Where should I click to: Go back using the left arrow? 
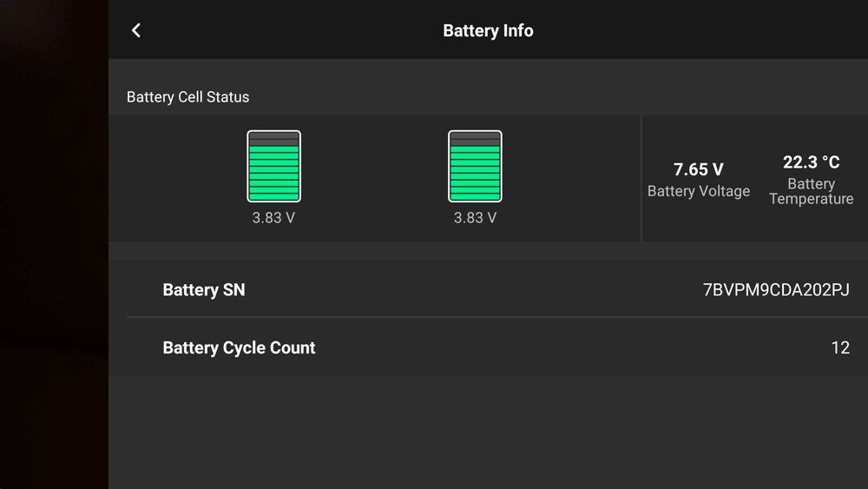(136, 30)
